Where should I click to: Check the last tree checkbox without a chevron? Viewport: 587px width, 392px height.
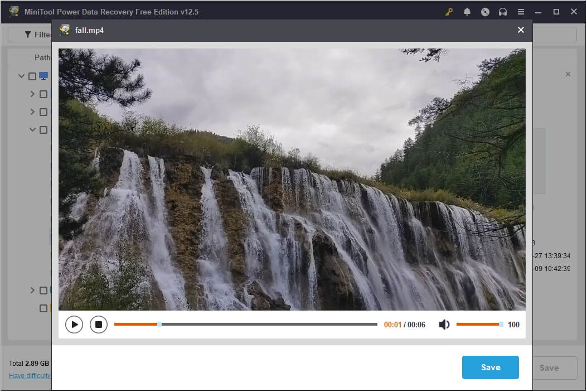(x=43, y=308)
